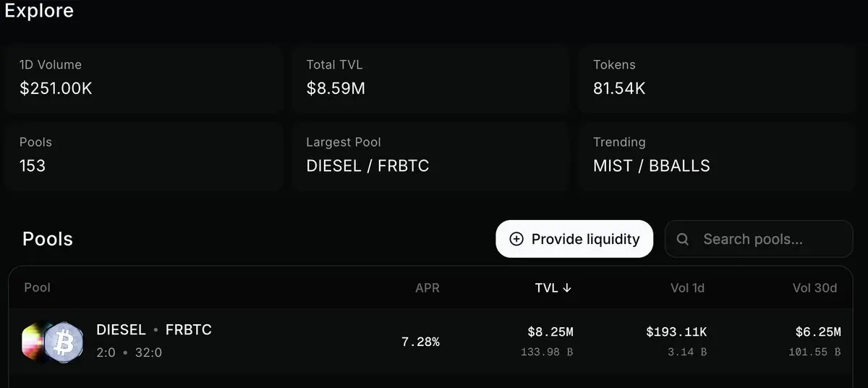
Task: Open Largest Pool DIESEL / FRBTC card
Action: coord(430,156)
